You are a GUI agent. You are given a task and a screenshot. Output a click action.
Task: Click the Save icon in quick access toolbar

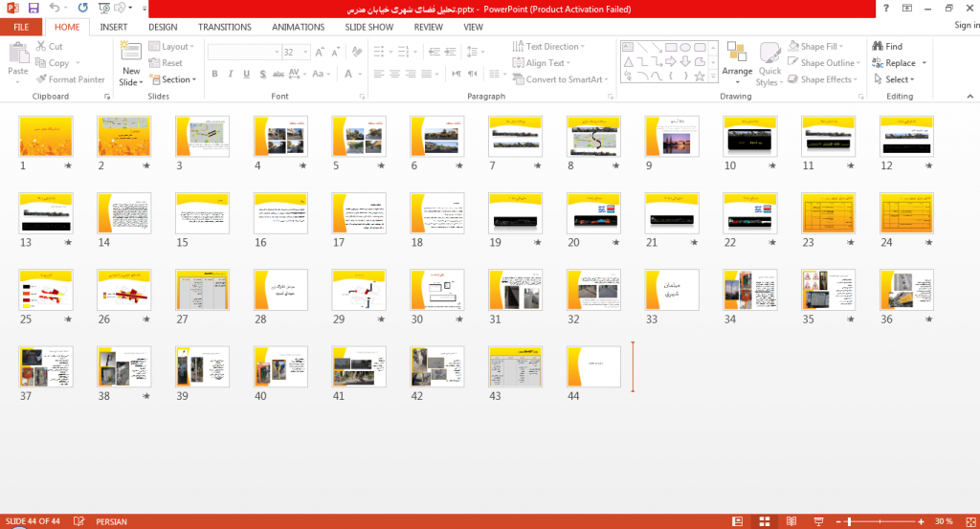click(x=33, y=8)
